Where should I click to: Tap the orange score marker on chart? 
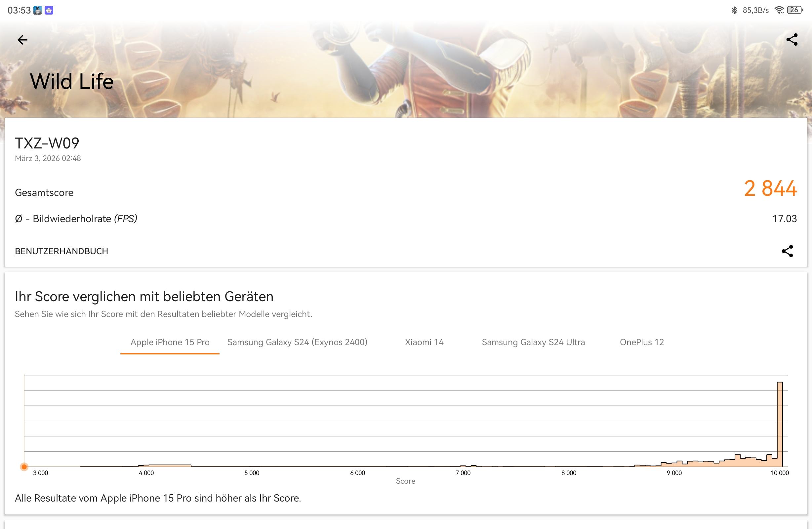point(24,467)
